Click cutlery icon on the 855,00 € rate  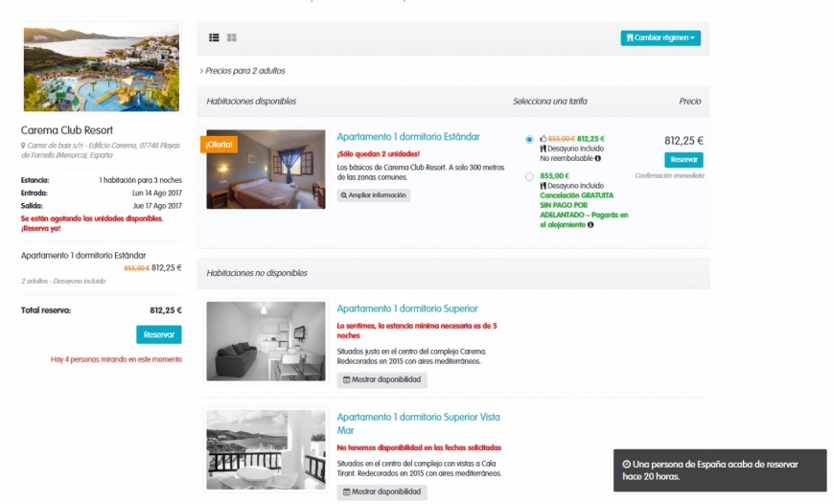click(x=544, y=186)
